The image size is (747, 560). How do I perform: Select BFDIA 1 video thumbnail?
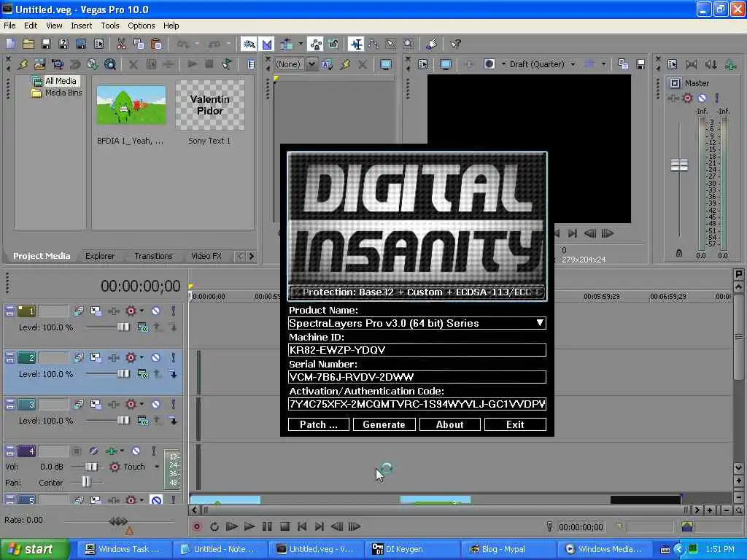[131, 105]
